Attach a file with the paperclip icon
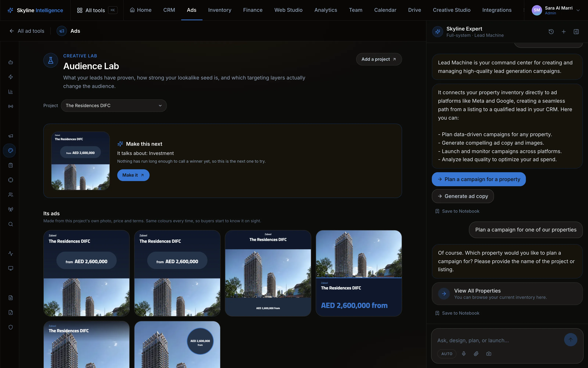Viewport: 588px width, 368px height. [x=476, y=354]
